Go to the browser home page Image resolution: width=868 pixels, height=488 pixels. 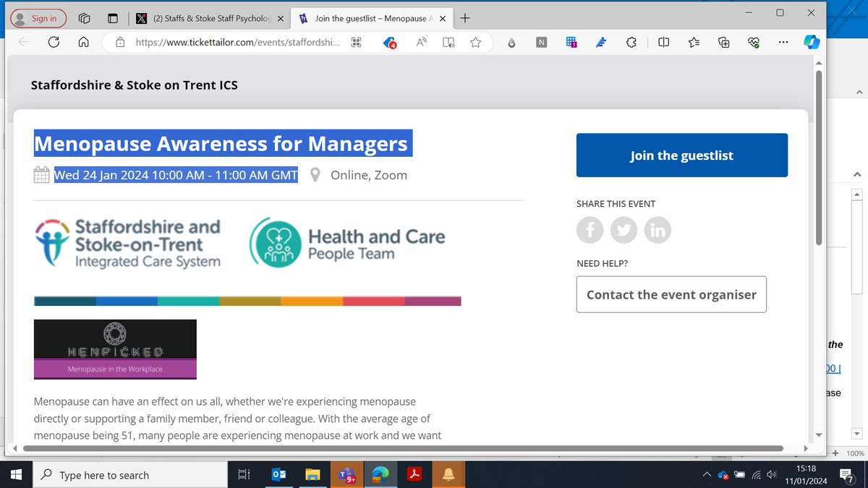coord(84,42)
